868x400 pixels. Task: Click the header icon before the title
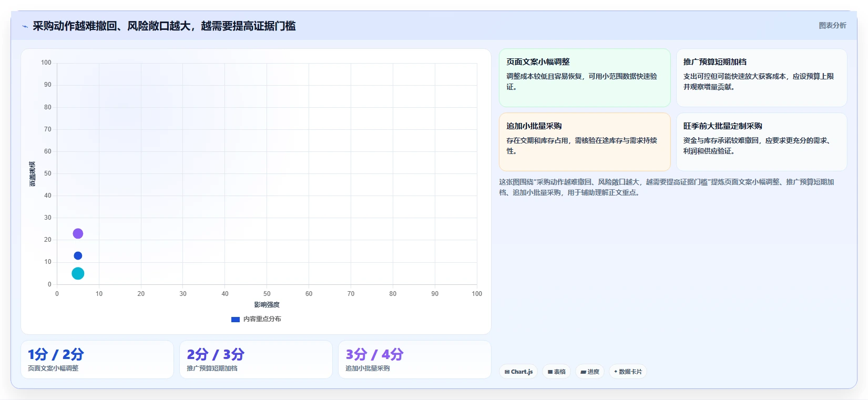(25, 26)
